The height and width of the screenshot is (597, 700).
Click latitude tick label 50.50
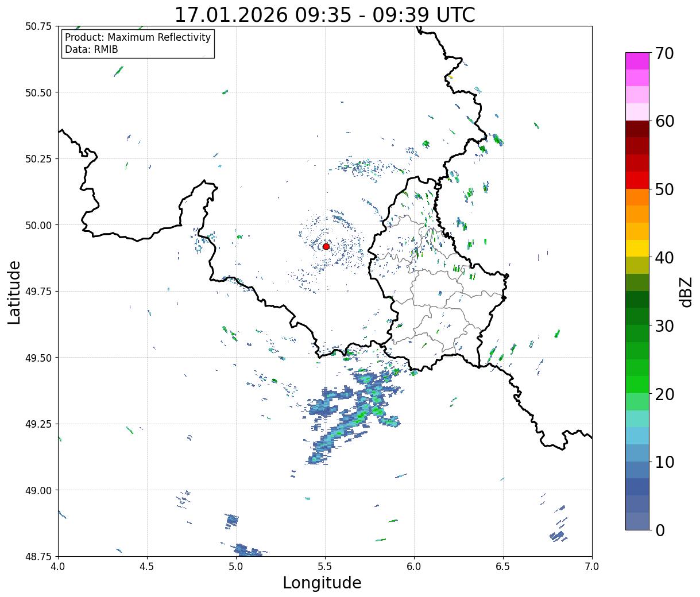pyautogui.click(x=38, y=92)
